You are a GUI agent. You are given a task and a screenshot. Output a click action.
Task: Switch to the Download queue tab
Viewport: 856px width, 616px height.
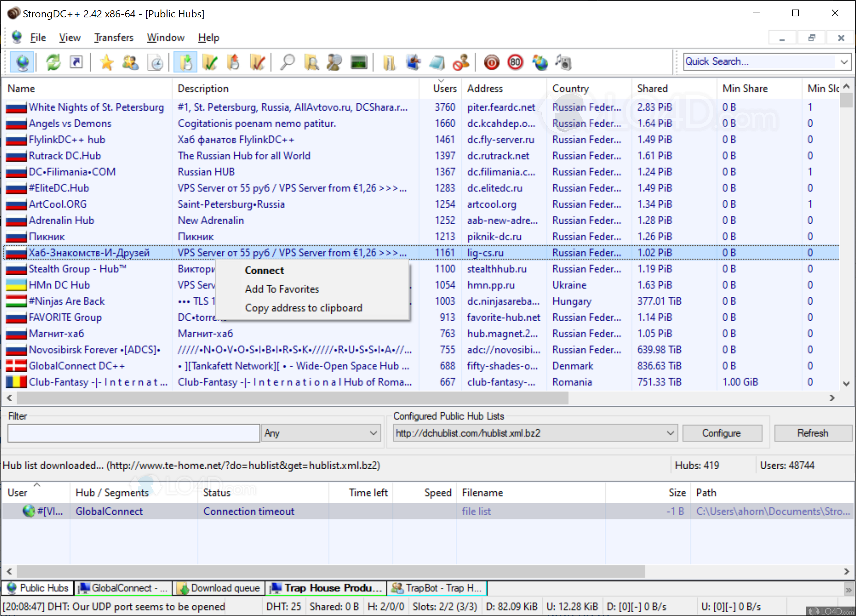coord(218,588)
